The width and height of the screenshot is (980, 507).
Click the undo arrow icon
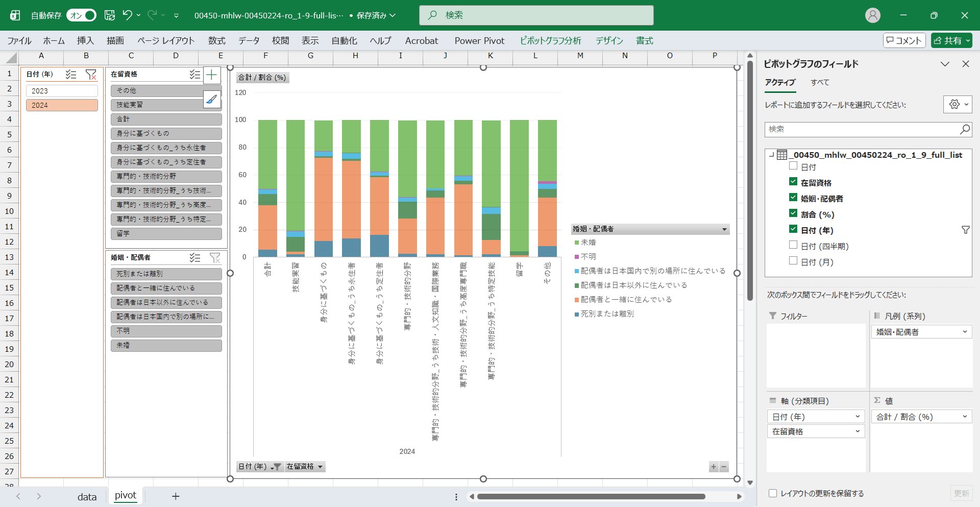[128, 15]
